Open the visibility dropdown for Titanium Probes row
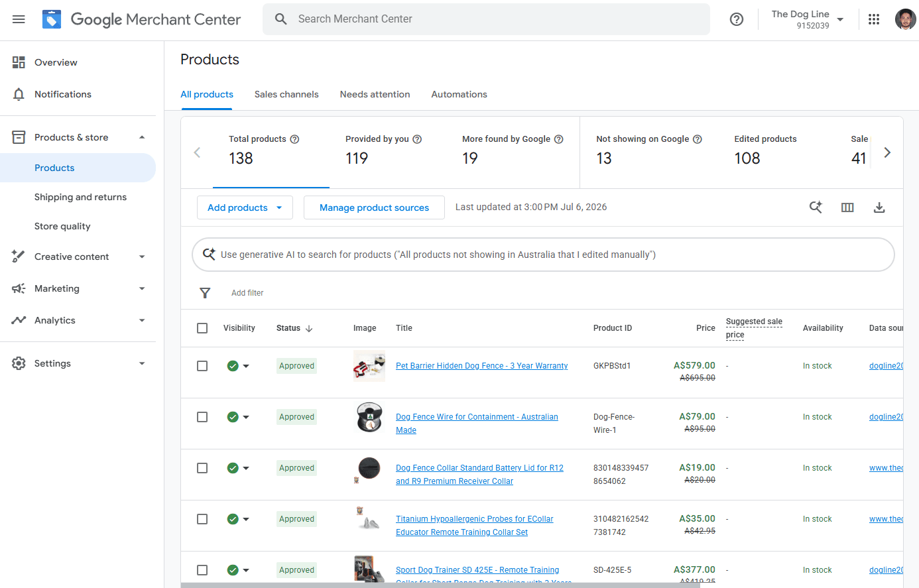This screenshot has width=919, height=588. pos(246,519)
